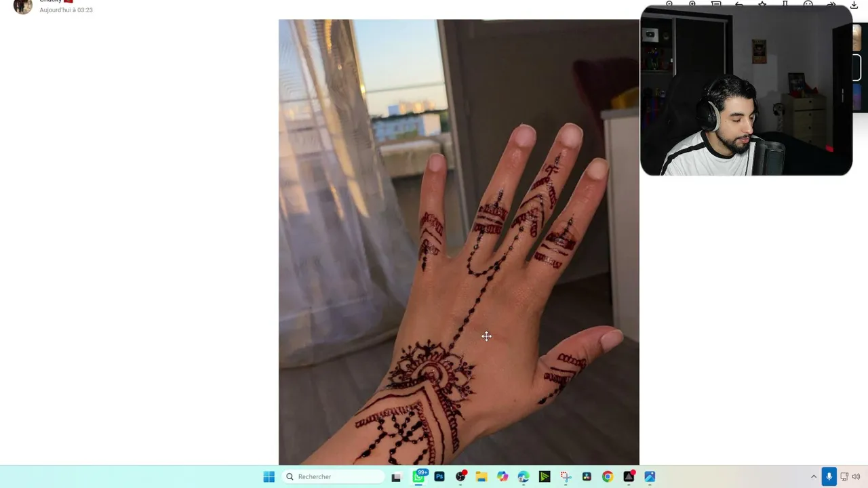The width and height of the screenshot is (868, 488).
Task: Zoom in on the photo with the plus magnifier
Action: click(x=692, y=3)
